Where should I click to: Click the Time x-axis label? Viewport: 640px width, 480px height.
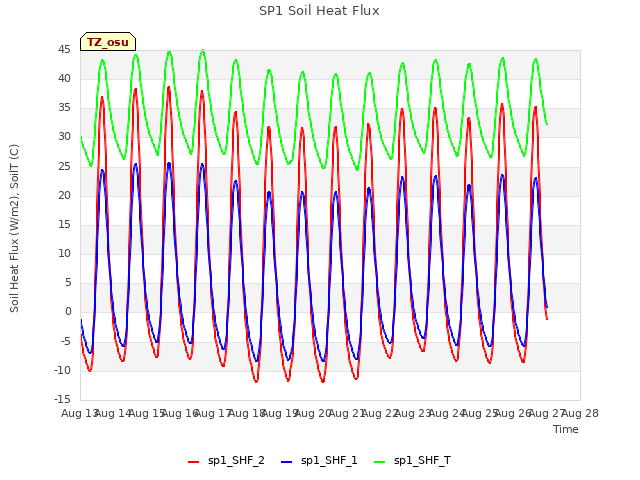[566, 429]
